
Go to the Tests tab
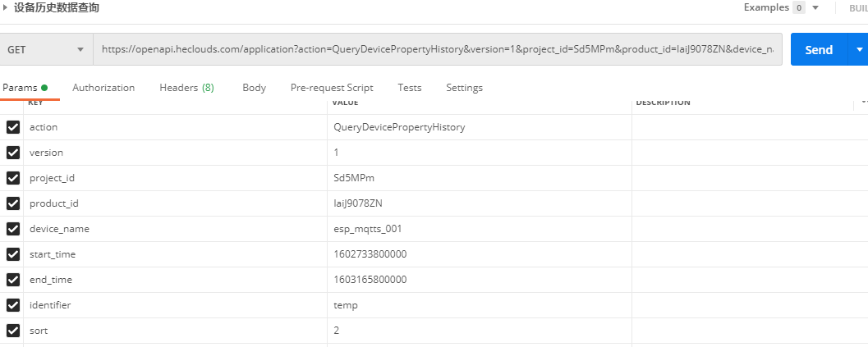point(409,88)
